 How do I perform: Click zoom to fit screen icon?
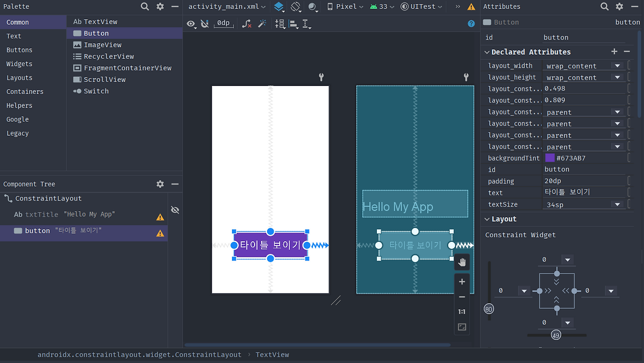pyautogui.click(x=462, y=327)
